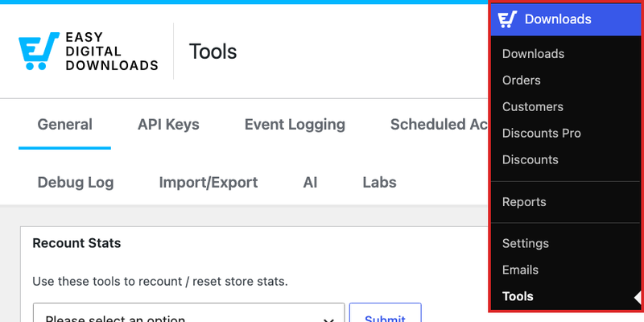Open Emails in the sidebar
Viewport: 644px width, 322px height.
(x=520, y=270)
